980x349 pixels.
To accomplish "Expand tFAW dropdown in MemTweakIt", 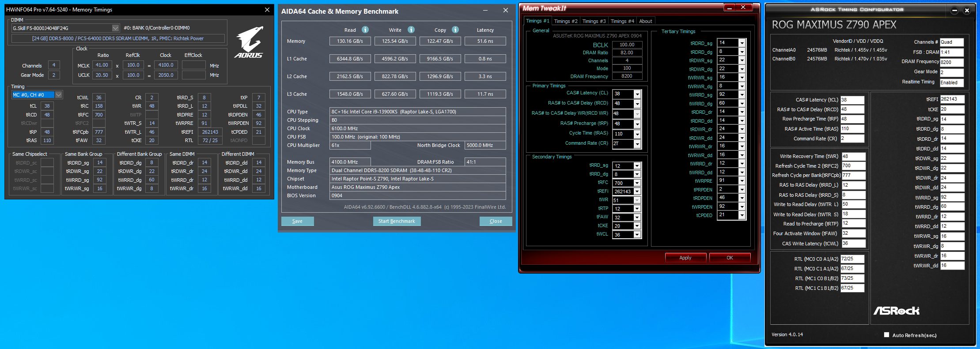I will pyautogui.click(x=637, y=218).
